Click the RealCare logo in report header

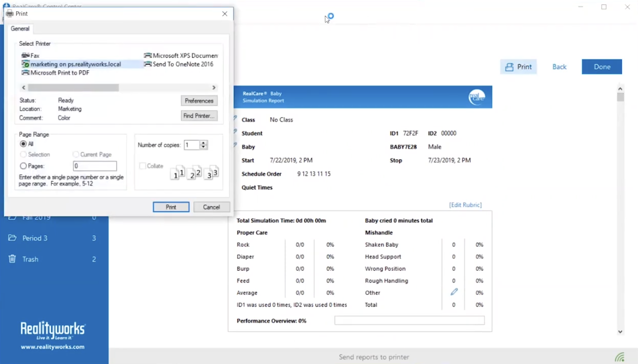tap(477, 97)
